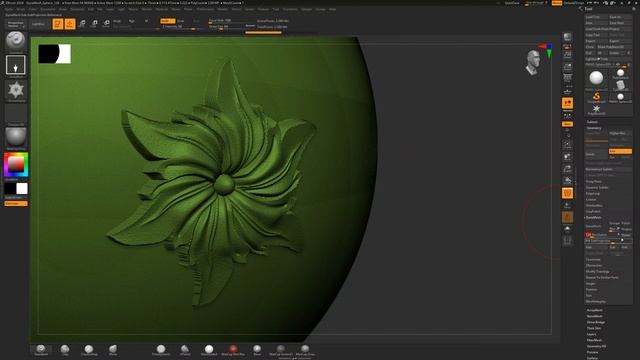Open the Brush menu
This screenshot has height=360, width=640.
(x=20, y=9)
